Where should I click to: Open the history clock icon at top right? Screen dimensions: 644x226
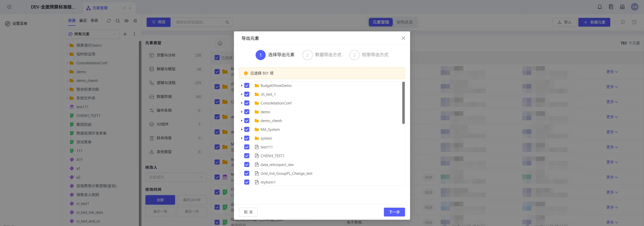coord(634,22)
